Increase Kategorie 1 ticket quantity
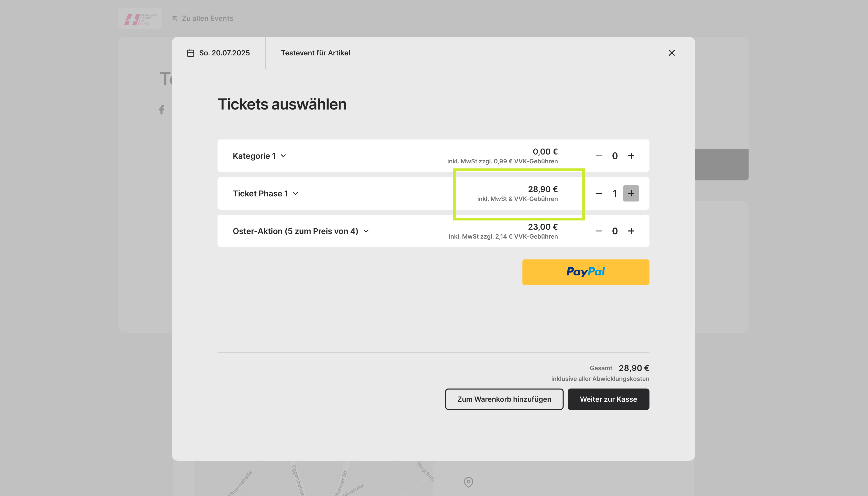 (631, 156)
